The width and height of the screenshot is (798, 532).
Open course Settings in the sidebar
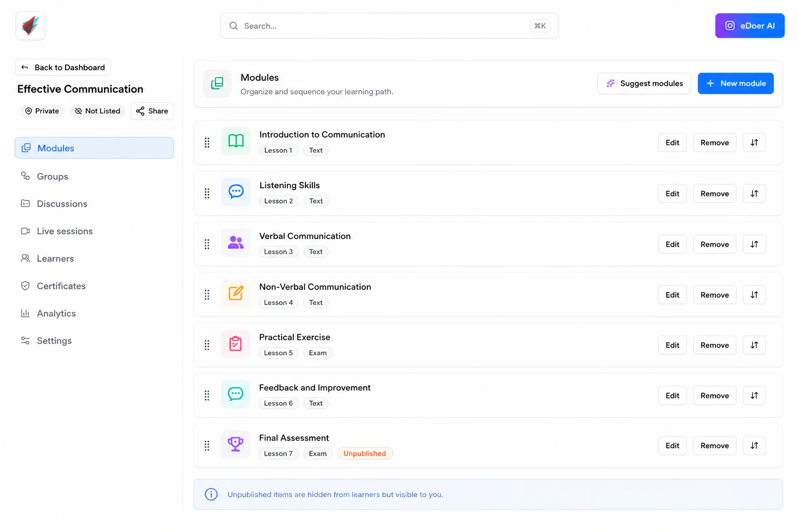[x=95, y=341]
